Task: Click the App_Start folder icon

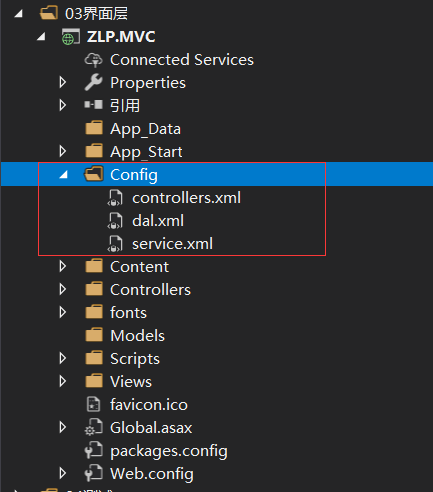Action: pyautogui.click(x=94, y=151)
